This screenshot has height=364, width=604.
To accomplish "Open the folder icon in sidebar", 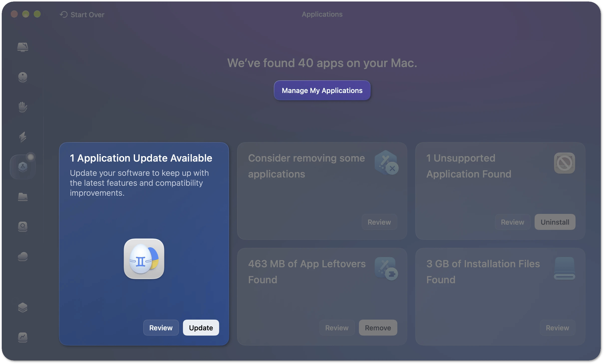I will pyautogui.click(x=22, y=197).
